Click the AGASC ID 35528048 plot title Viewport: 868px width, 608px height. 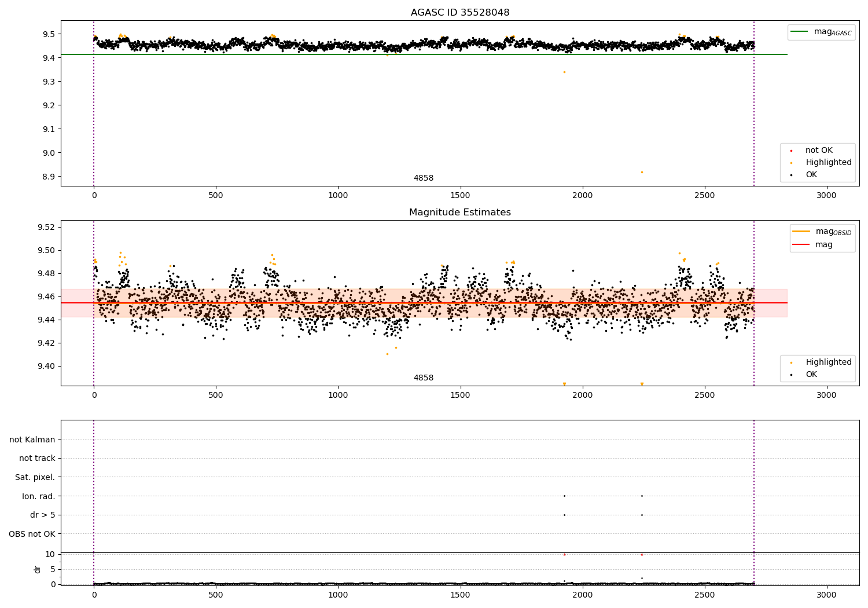click(460, 13)
